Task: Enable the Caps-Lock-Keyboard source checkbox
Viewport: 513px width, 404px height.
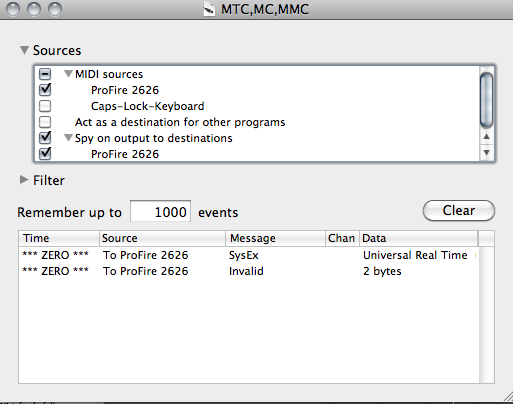Action: point(45,106)
